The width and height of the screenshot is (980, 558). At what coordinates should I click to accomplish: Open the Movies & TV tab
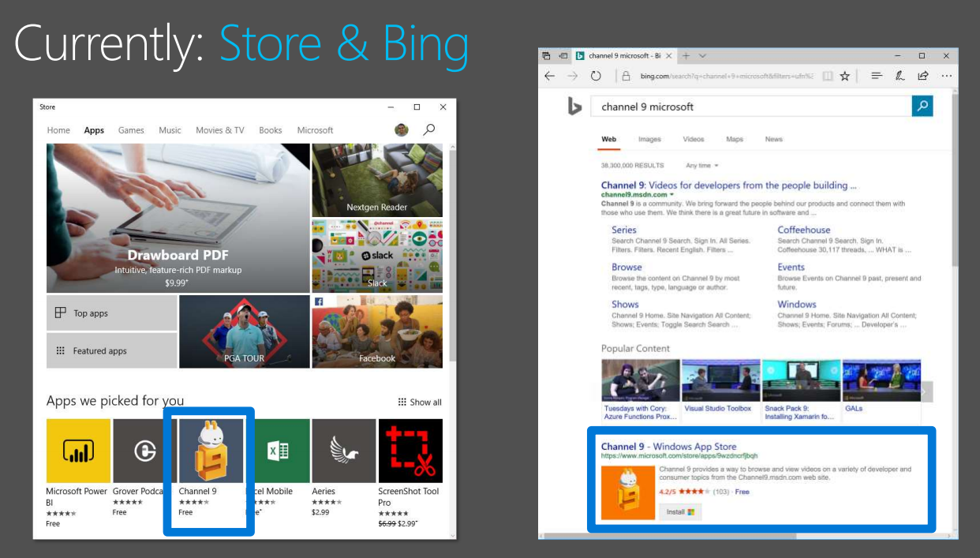tap(220, 130)
